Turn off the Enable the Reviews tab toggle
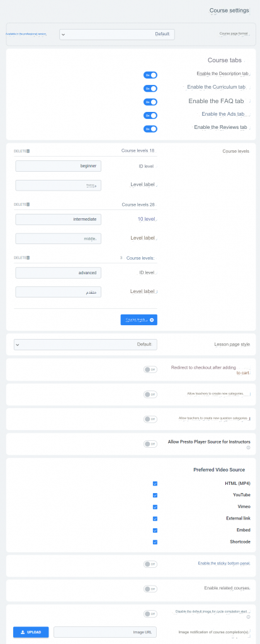Viewport: 260px width, 644px height. (x=150, y=129)
